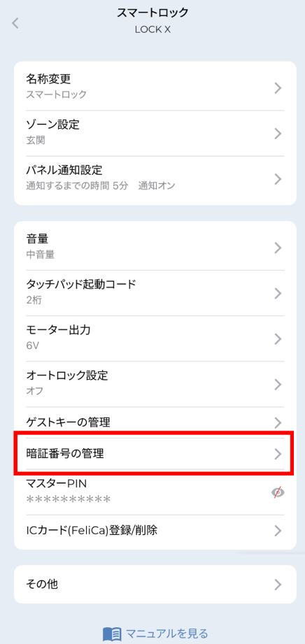
Task: Tap the chevron beside ゾーン設定
Action: pyautogui.click(x=278, y=134)
